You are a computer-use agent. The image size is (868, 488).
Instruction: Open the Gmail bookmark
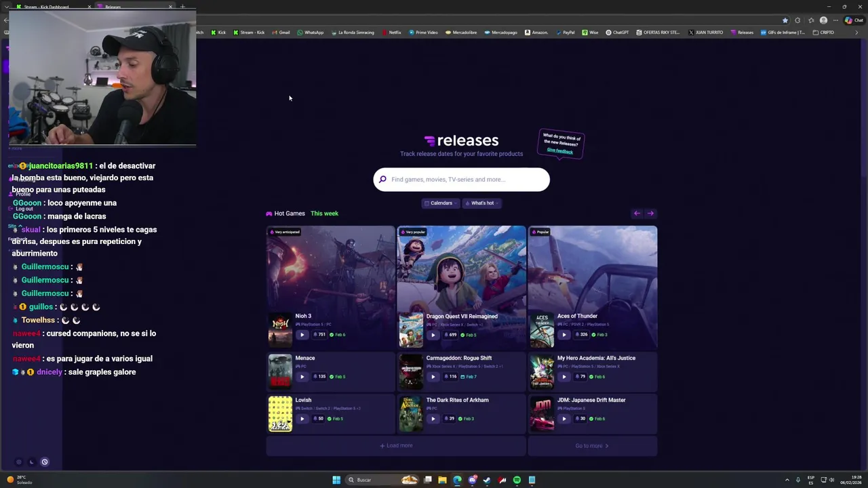tap(281, 33)
